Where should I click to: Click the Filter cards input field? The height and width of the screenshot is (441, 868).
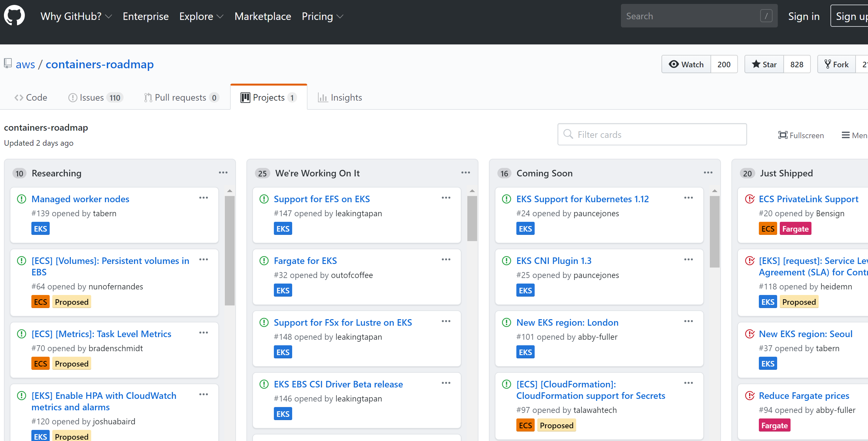coord(652,134)
